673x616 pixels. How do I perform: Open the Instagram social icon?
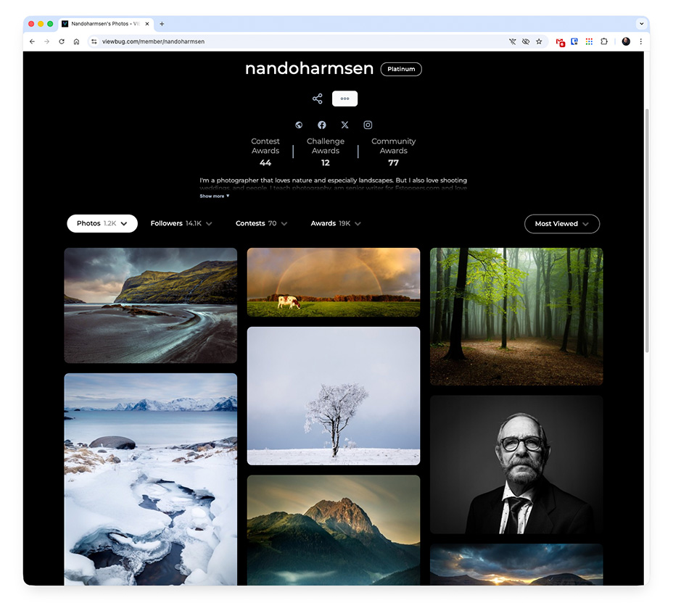(x=368, y=125)
